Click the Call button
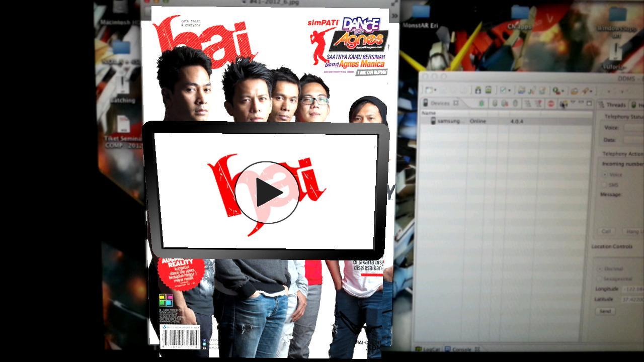 606,231
